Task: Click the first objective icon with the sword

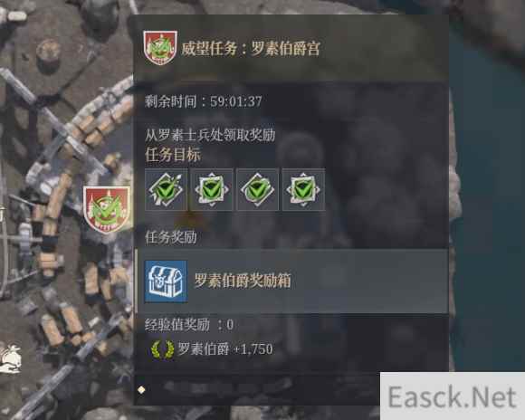Action: tap(166, 190)
